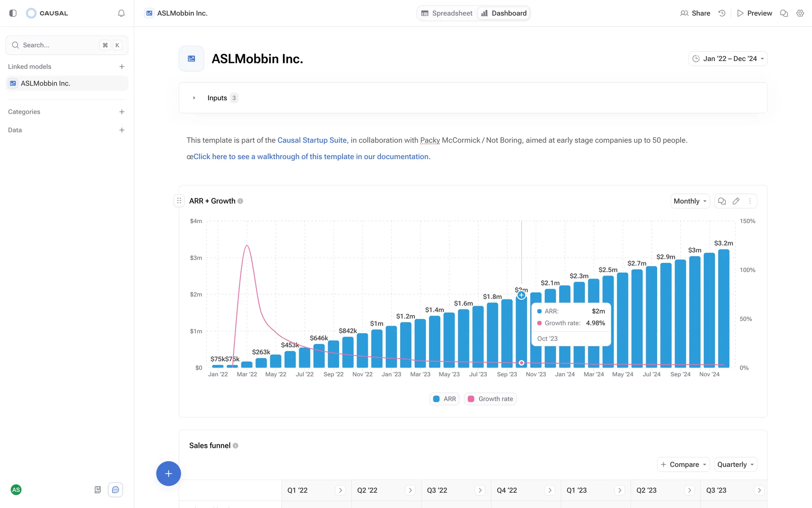The height and width of the screenshot is (508, 812).
Task: Open comments icon in top bar
Action: coord(784,13)
